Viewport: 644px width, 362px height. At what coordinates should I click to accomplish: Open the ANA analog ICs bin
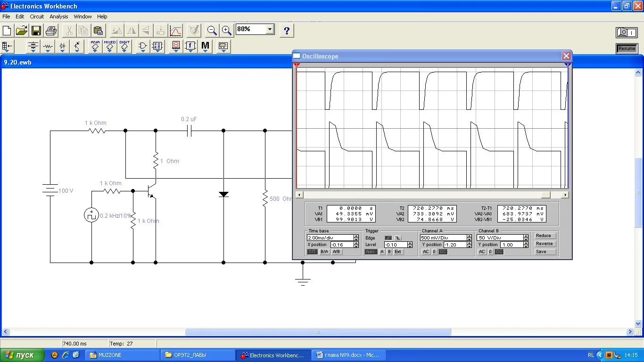[x=95, y=46]
